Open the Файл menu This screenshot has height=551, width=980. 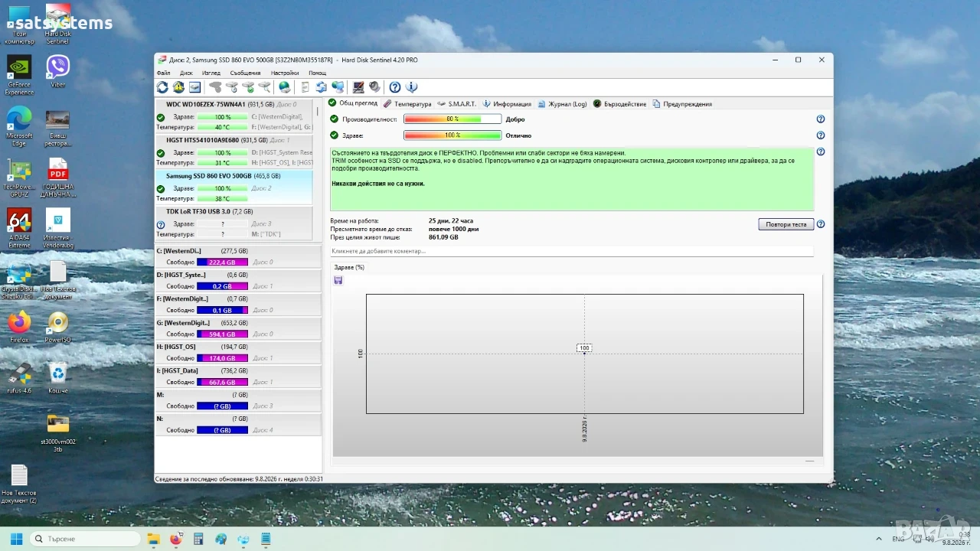(163, 73)
